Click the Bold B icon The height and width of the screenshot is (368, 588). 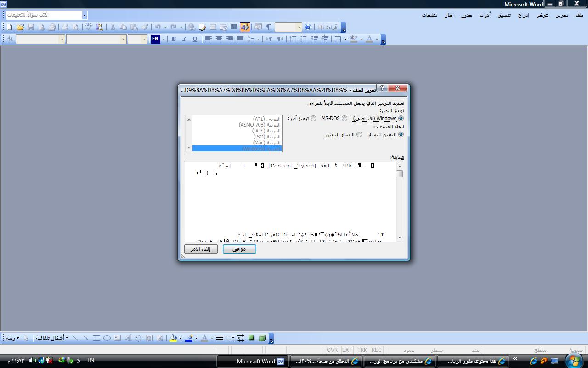click(x=174, y=39)
